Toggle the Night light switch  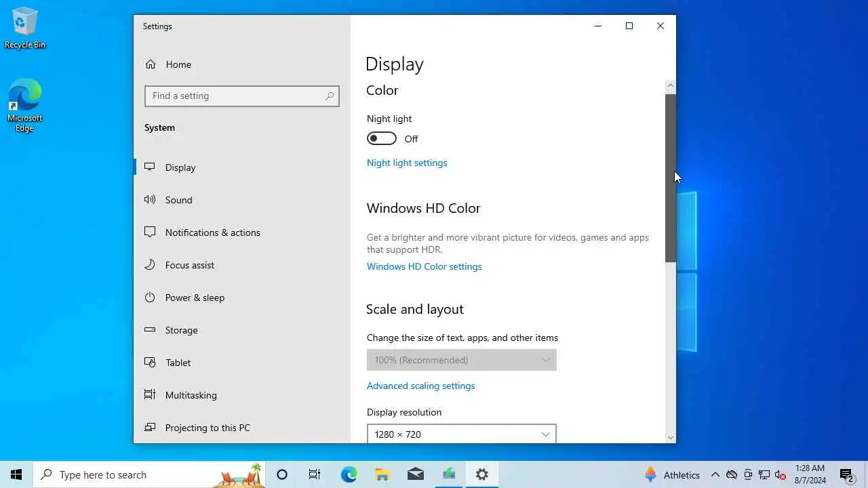(x=382, y=138)
